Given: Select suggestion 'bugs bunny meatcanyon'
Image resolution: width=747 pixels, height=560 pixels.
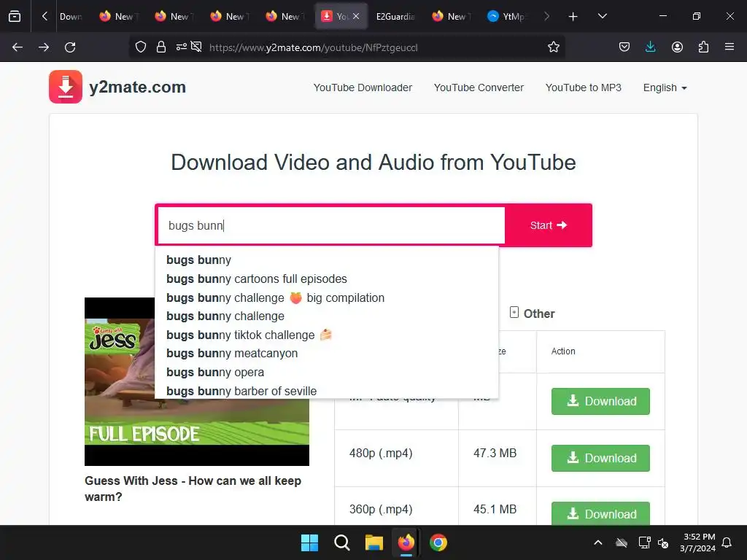Looking at the screenshot, I should [x=327, y=354].
